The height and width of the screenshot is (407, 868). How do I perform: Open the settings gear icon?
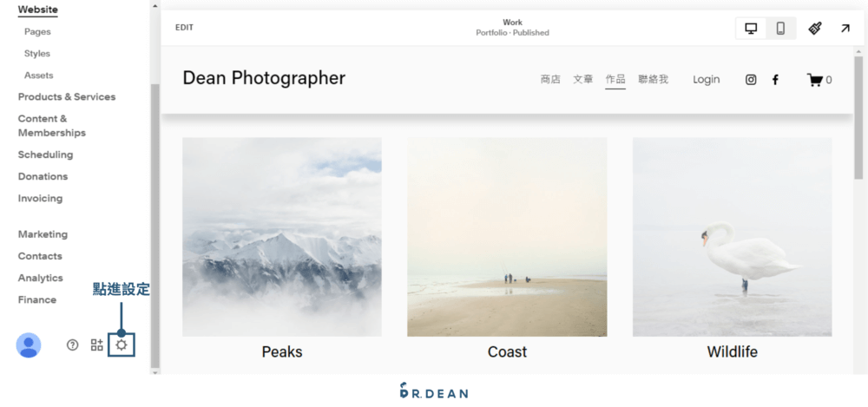coord(122,345)
